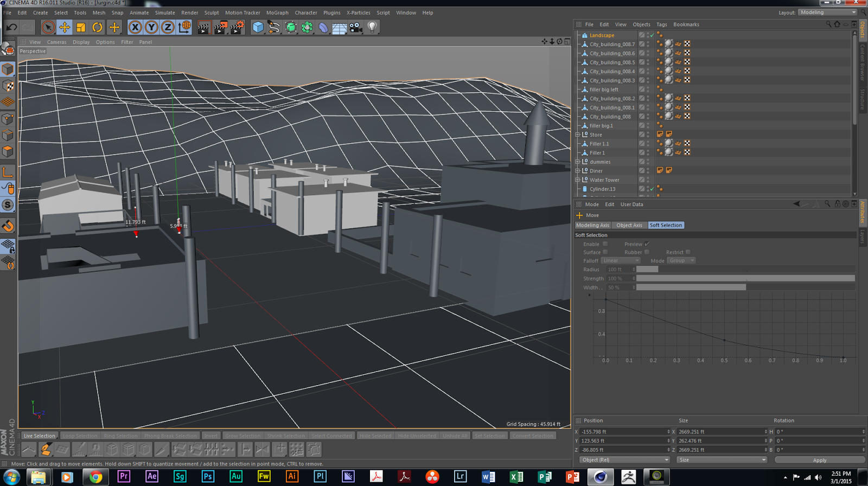Expand the Store group in object list

pos(578,135)
